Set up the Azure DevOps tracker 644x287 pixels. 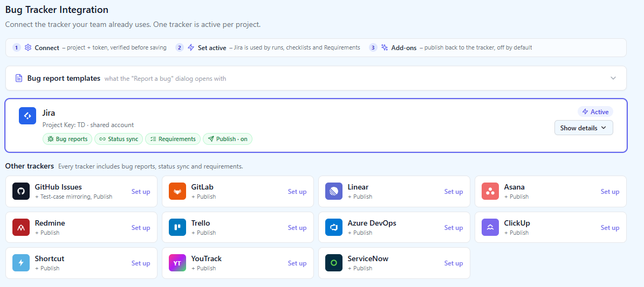click(454, 228)
